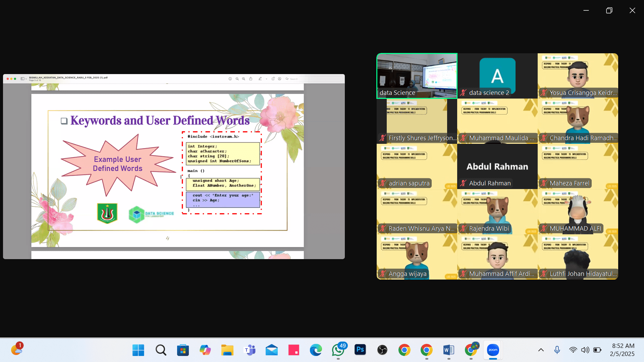The height and width of the screenshot is (362, 644).
Task: Click the PDF markup pen icon
Action: (260, 79)
